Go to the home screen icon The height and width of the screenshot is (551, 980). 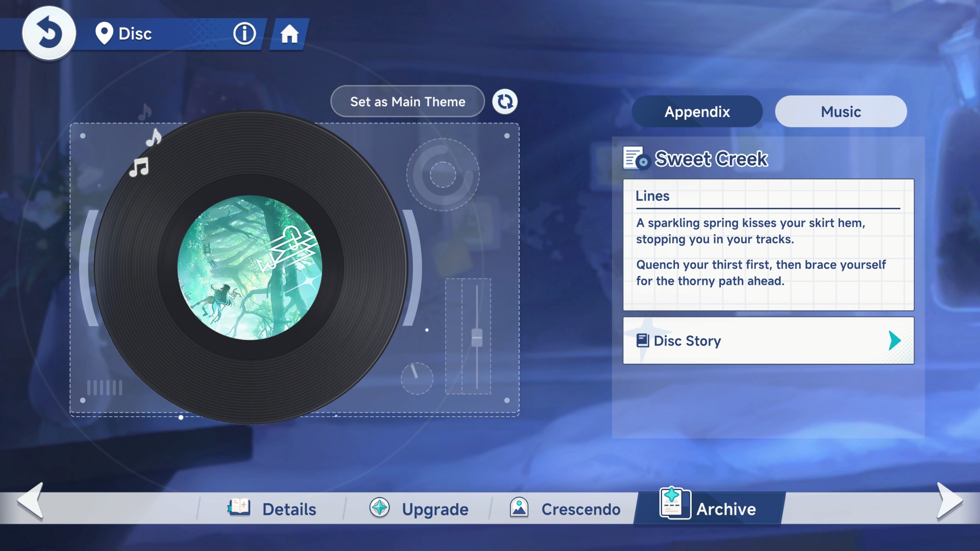click(289, 34)
